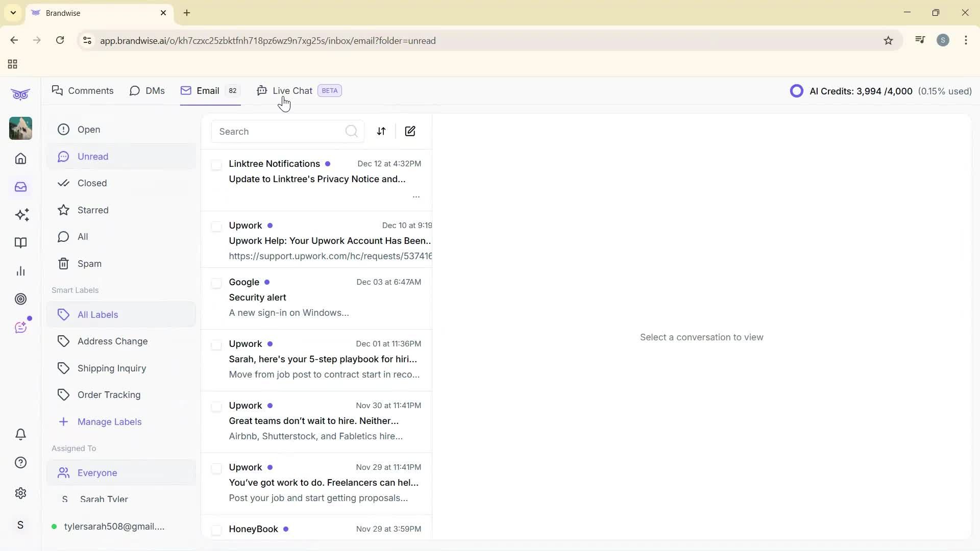Switch to the Comments tab

83,90
